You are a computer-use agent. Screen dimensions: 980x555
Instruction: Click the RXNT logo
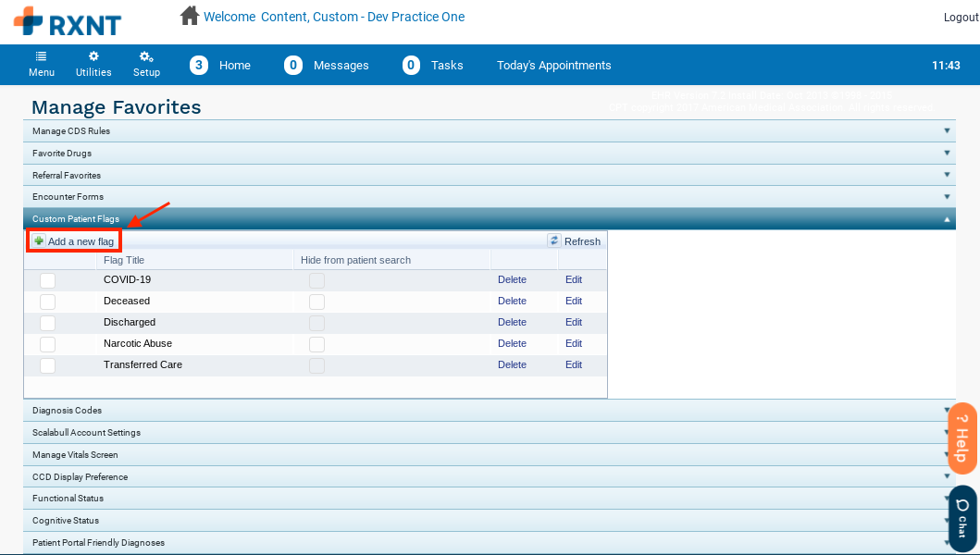click(68, 21)
